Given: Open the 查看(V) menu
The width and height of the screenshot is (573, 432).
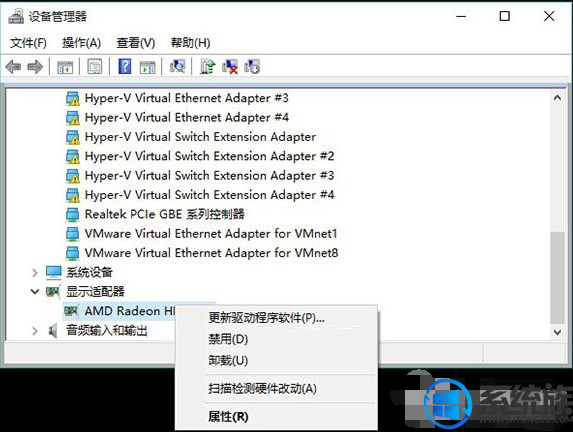Looking at the screenshot, I should (x=136, y=43).
